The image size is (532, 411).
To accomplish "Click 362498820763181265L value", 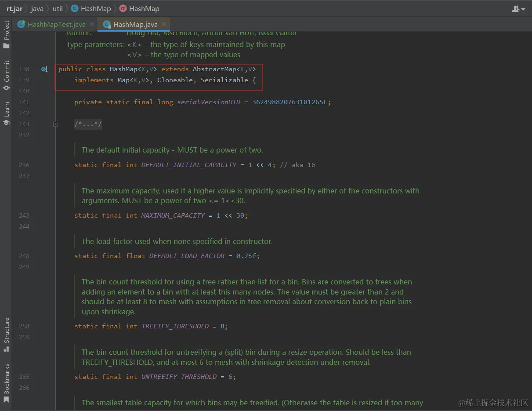I will (290, 102).
